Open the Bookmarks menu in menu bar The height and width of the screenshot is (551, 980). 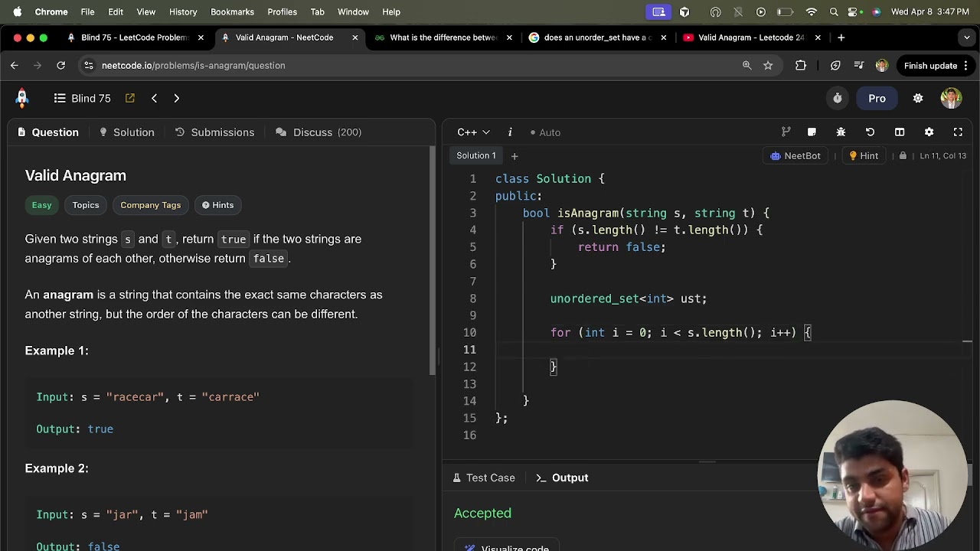point(232,11)
